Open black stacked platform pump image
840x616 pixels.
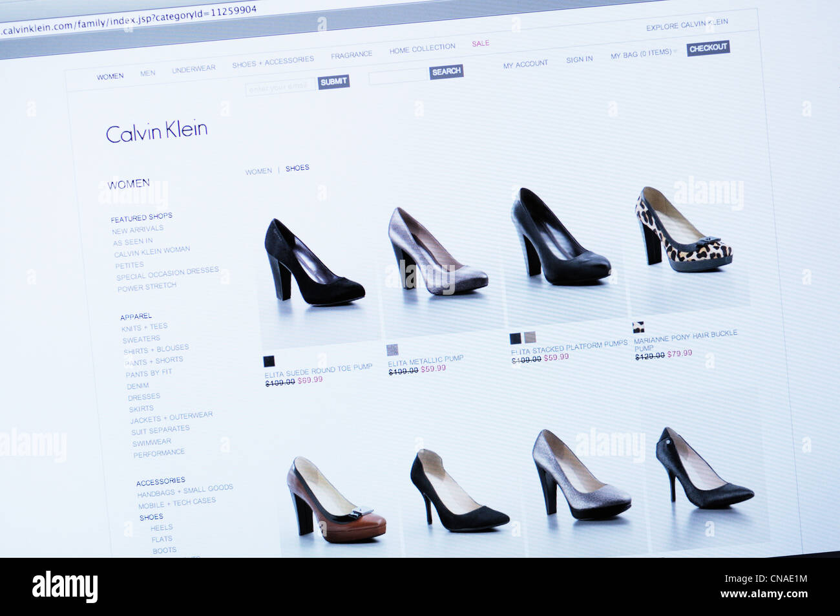560,237
